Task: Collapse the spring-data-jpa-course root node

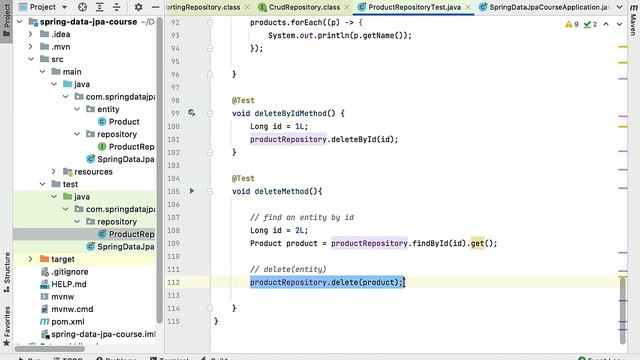Action: click(20, 22)
